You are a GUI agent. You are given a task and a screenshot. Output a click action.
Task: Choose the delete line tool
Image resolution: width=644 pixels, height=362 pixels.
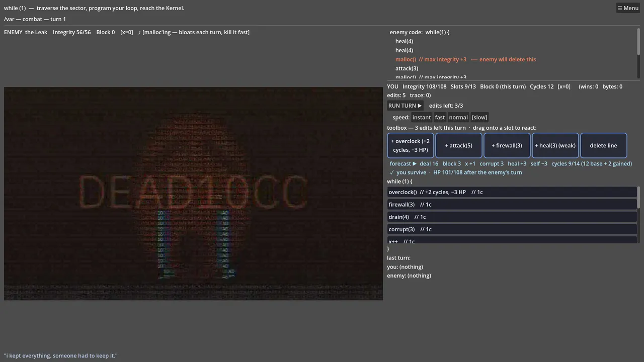604,145
